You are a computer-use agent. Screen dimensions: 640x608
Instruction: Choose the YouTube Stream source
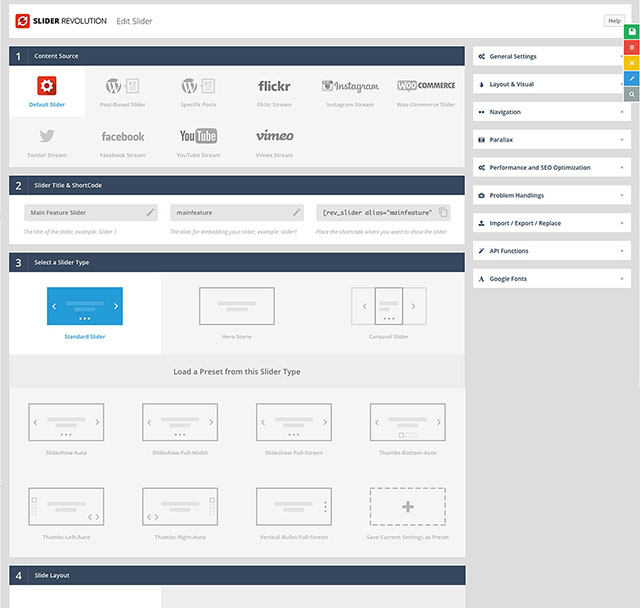point(198,142)
